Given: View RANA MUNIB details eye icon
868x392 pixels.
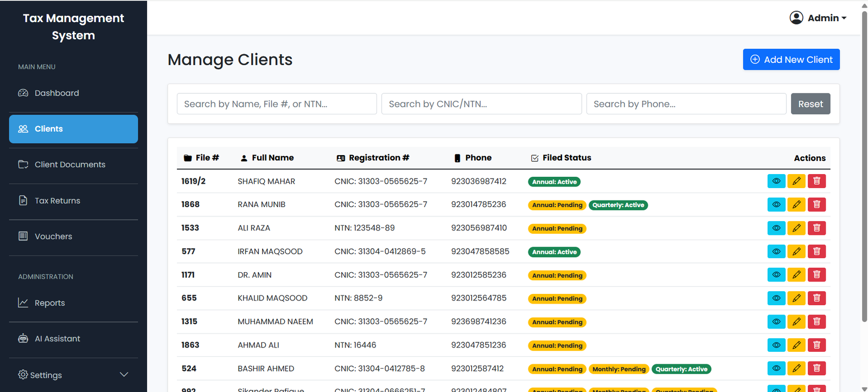Looking at the screenshot, I should [776, 204].
